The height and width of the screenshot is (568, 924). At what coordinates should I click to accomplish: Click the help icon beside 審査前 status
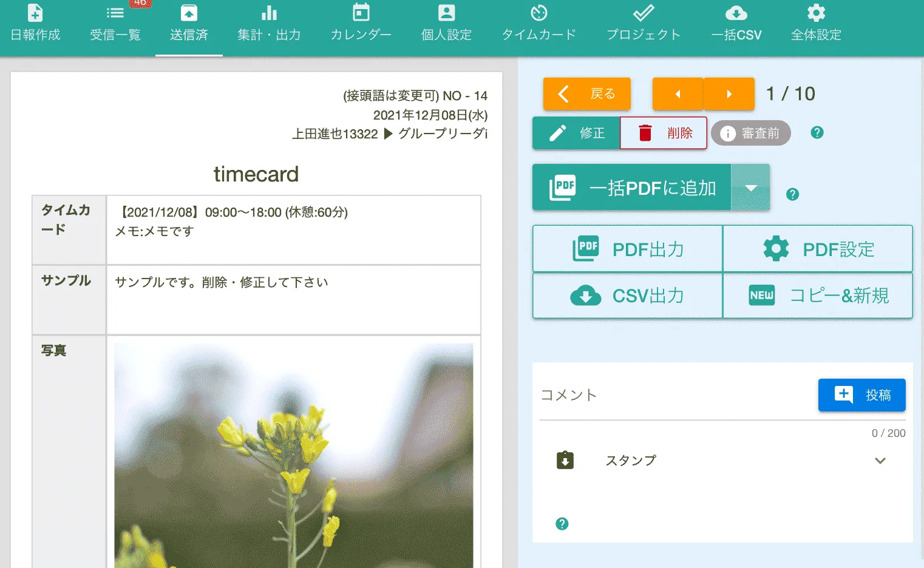tap(817, 132)
